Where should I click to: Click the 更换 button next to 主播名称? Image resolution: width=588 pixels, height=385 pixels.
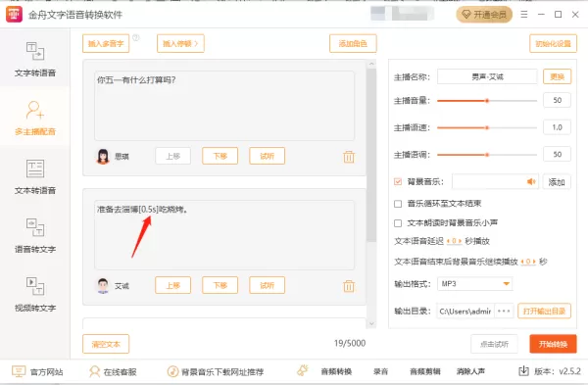point(558,76)
